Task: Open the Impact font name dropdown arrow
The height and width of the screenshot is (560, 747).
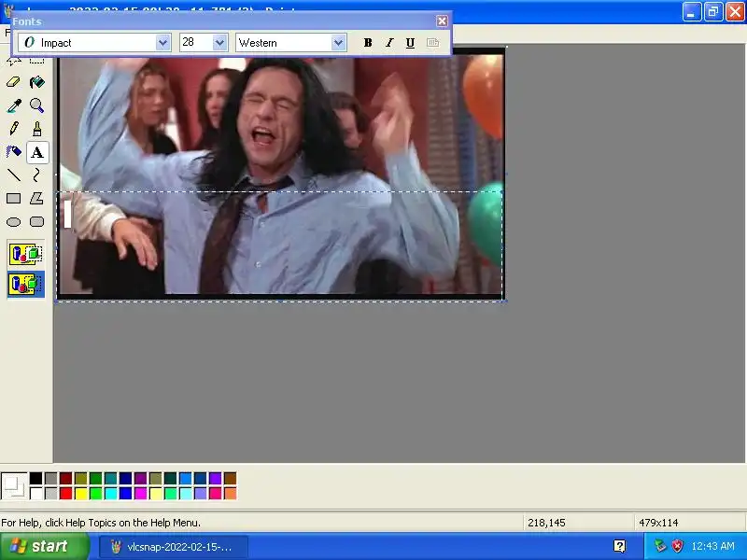Action: tap(162, 43)
